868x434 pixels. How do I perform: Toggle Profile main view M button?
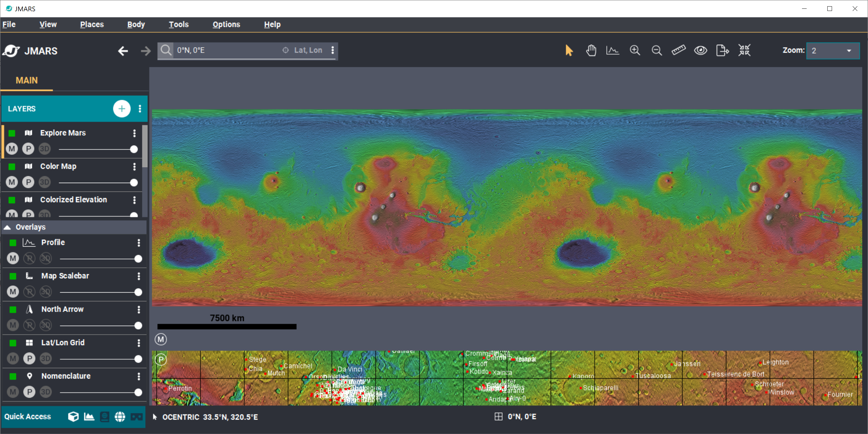[x=13, y=258]
